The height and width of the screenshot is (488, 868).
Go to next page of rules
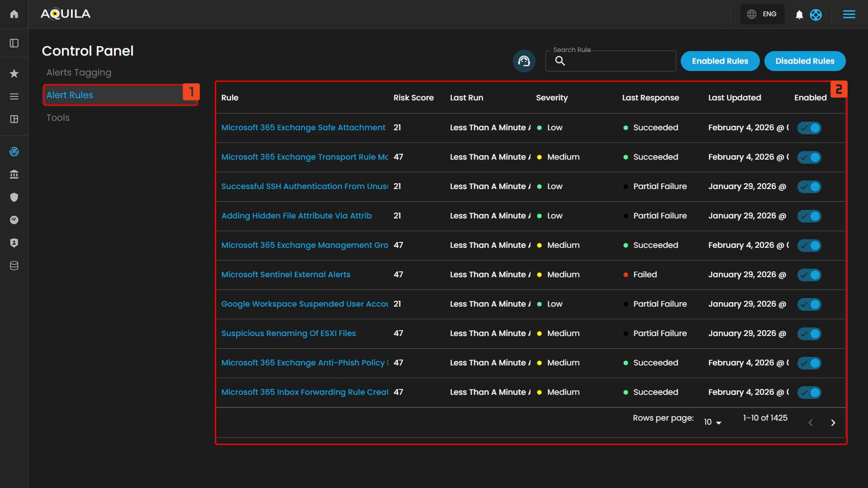pos(833,422)
